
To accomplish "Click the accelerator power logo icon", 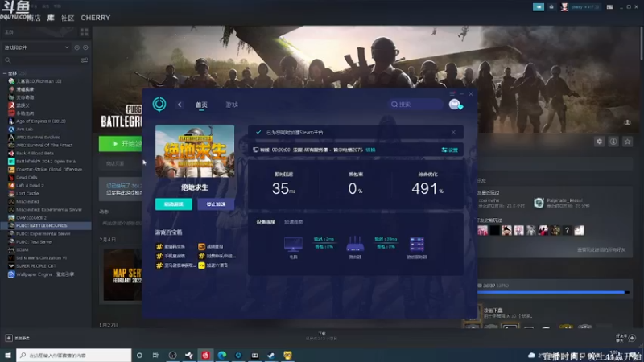I will point(159,105).
